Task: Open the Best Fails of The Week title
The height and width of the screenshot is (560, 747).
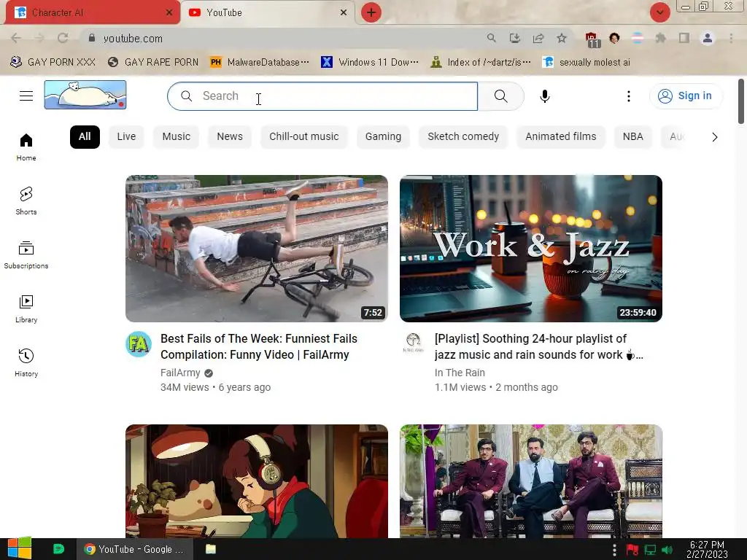Action: coord(259,346)
